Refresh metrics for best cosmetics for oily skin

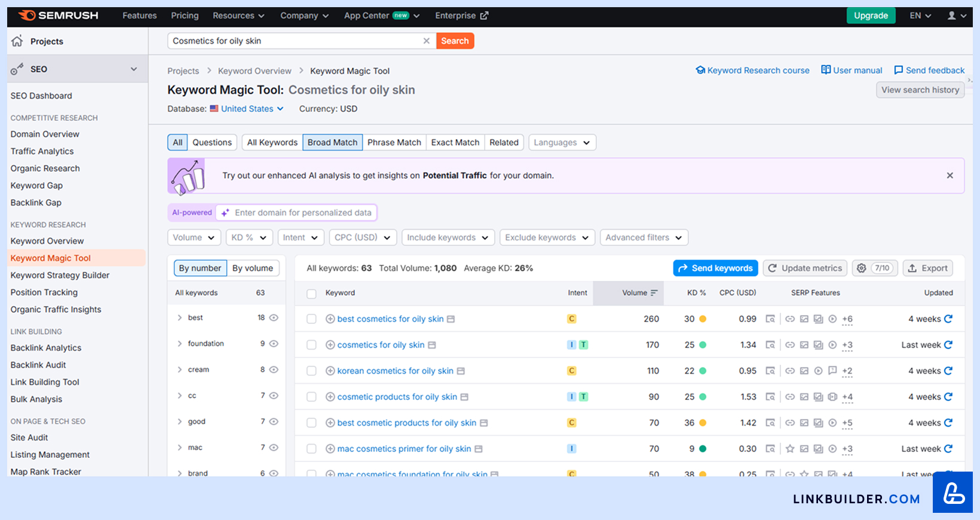(948, 319)
